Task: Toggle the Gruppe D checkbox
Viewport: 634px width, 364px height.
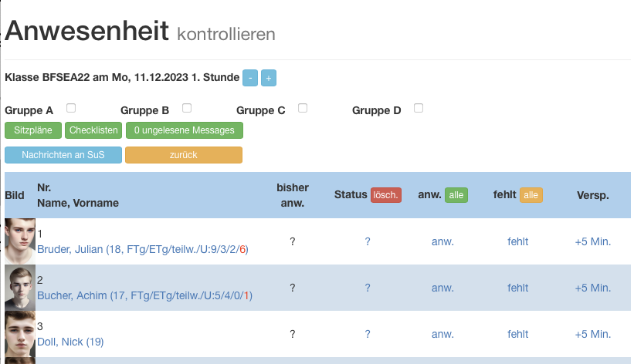Action: coord(419,108)
